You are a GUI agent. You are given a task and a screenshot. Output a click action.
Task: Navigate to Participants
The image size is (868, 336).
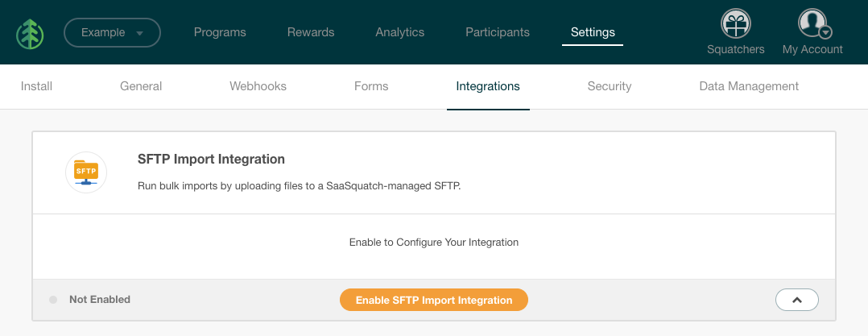point(498,32)
